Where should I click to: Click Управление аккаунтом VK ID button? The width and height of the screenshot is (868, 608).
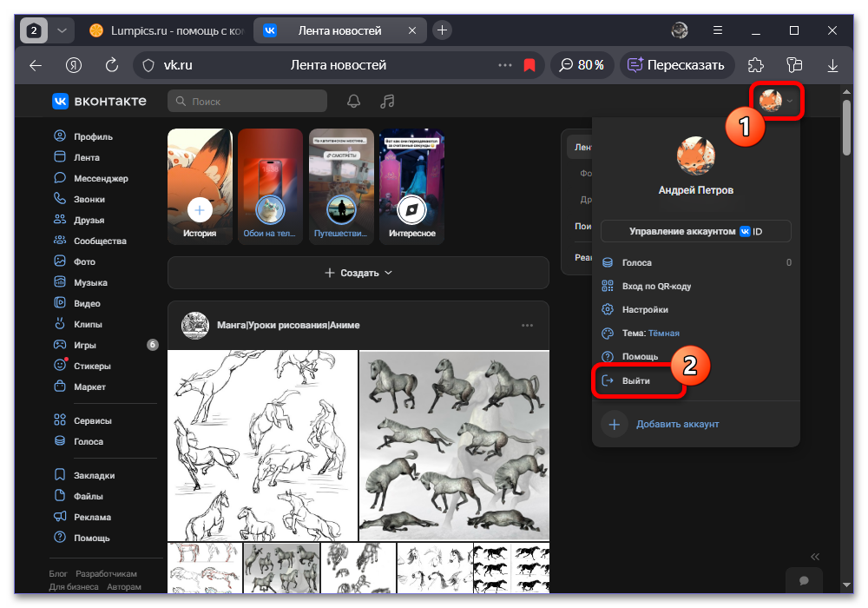[x=696, y=231]
